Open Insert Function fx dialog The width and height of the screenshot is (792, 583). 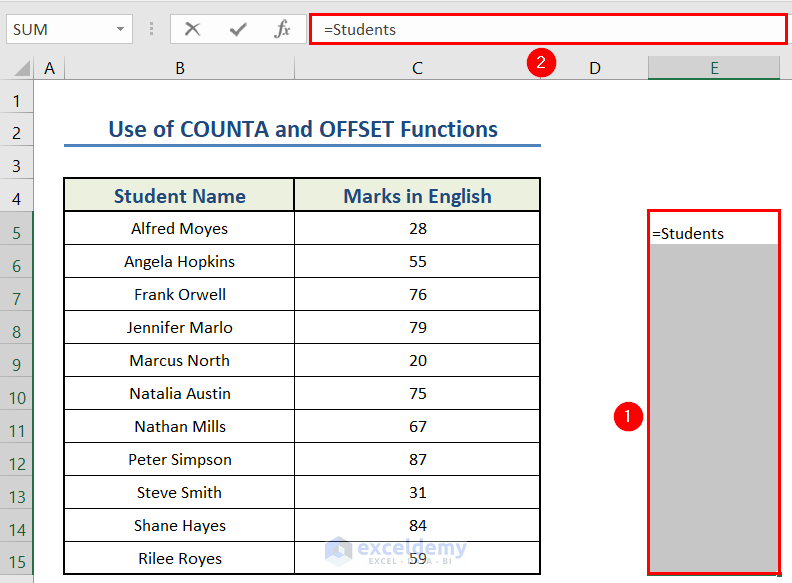pyautogui.click(x=283, y=29)
